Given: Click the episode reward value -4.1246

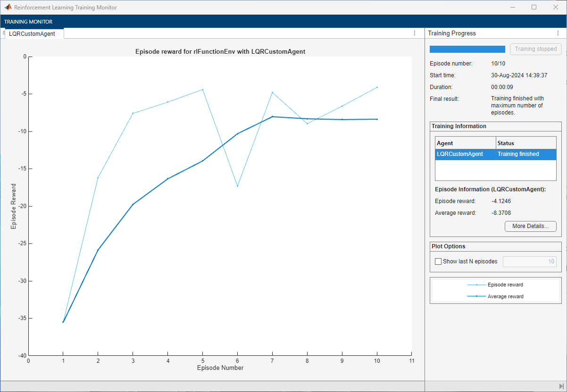Looking at the screenshot, I should pyautogui.click(x=501, y=201).
